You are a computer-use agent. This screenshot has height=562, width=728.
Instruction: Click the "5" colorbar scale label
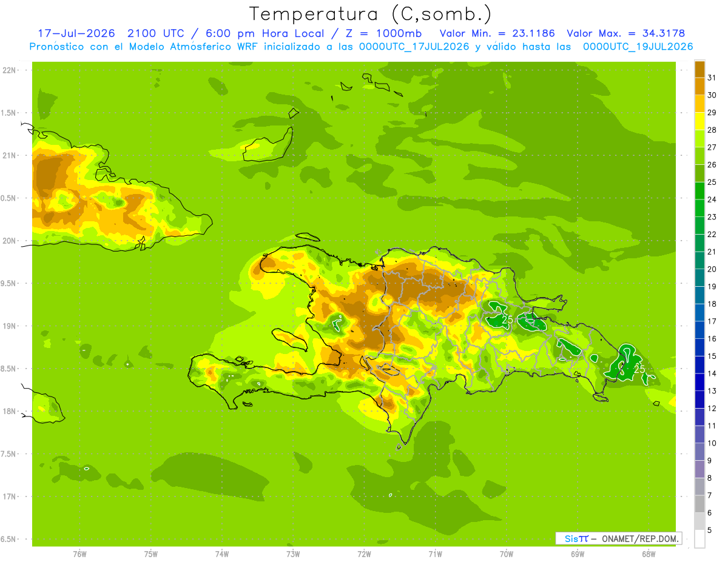tap(710, 530)
